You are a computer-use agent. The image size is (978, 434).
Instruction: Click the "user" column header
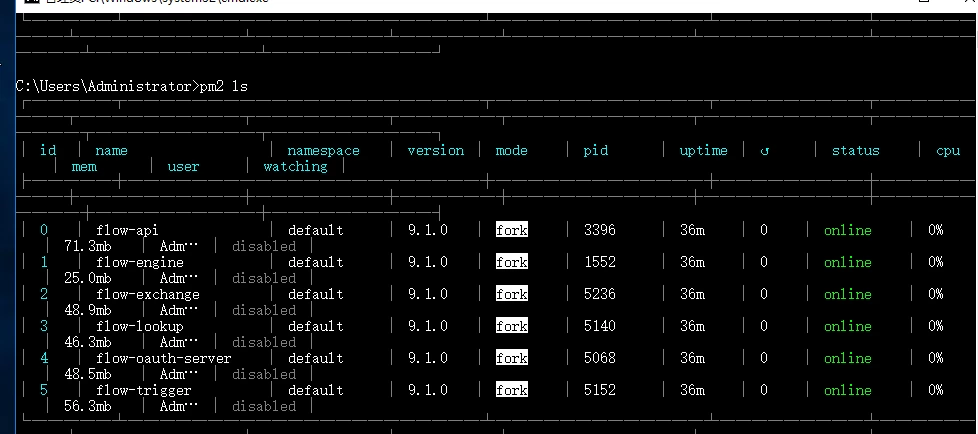point(183,166)
